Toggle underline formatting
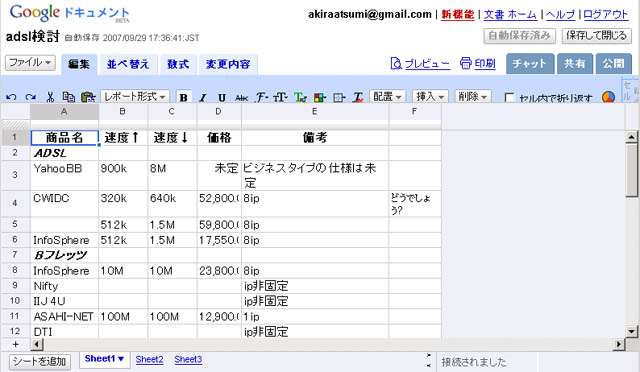 (222, 97)
